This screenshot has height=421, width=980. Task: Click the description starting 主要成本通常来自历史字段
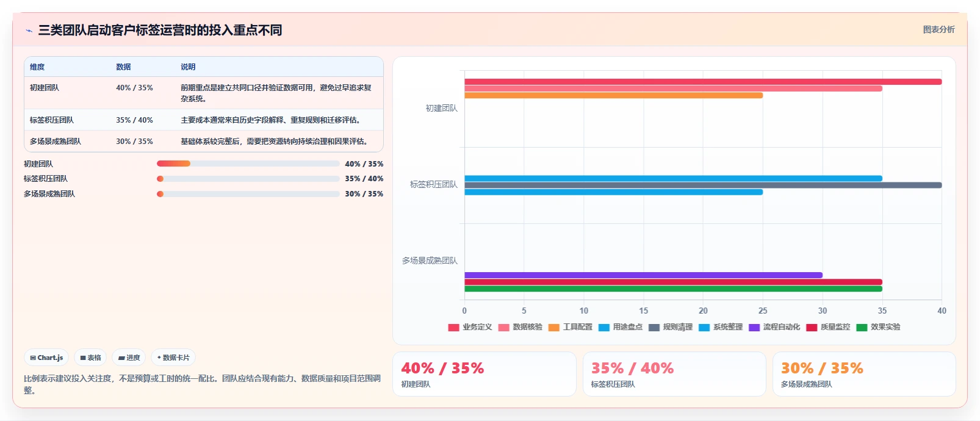click(x=272, y=120)
